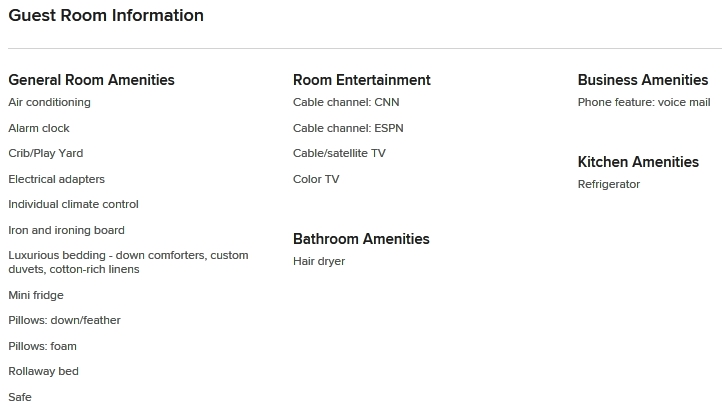The image size is (722, 408).
Task: Click the Room Entertainment heading
Action: click(x=361, y=80)
